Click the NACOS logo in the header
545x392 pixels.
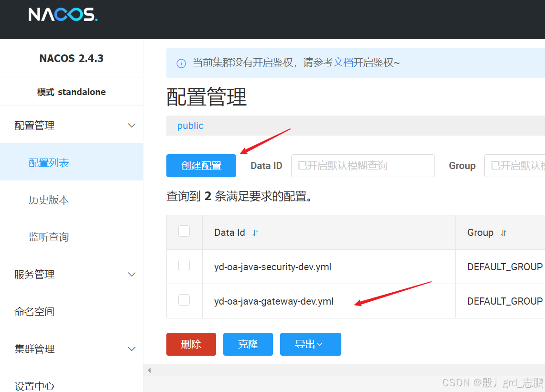[x=63, y=15]
